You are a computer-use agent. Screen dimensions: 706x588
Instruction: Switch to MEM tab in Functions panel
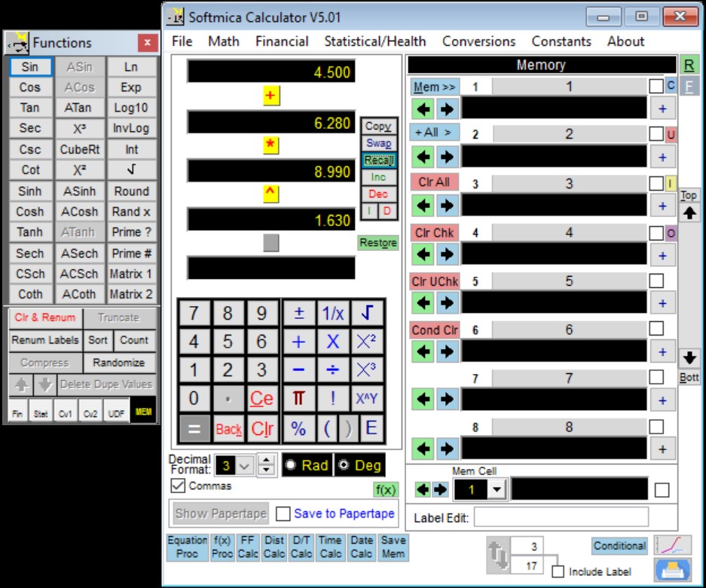point(143,411)
